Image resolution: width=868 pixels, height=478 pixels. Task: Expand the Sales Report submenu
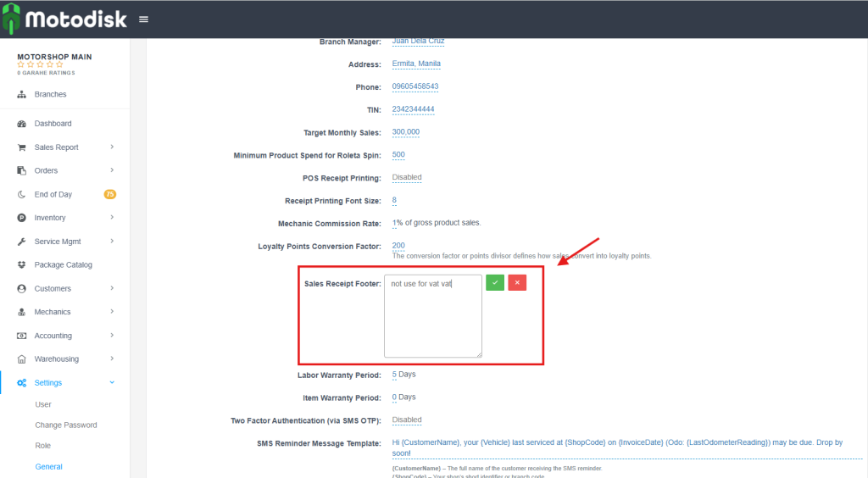112,147
